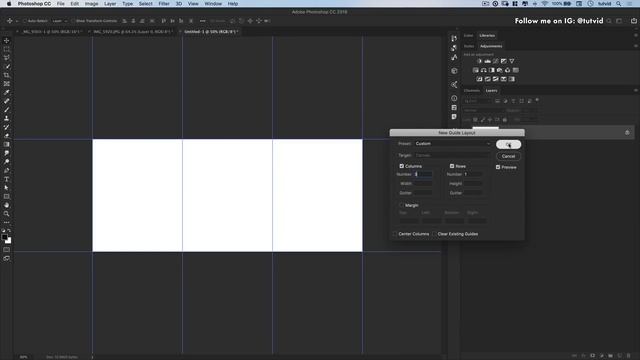Open the Layer dropdown in options bar
The image size is (640, 360).
(60, 21)
